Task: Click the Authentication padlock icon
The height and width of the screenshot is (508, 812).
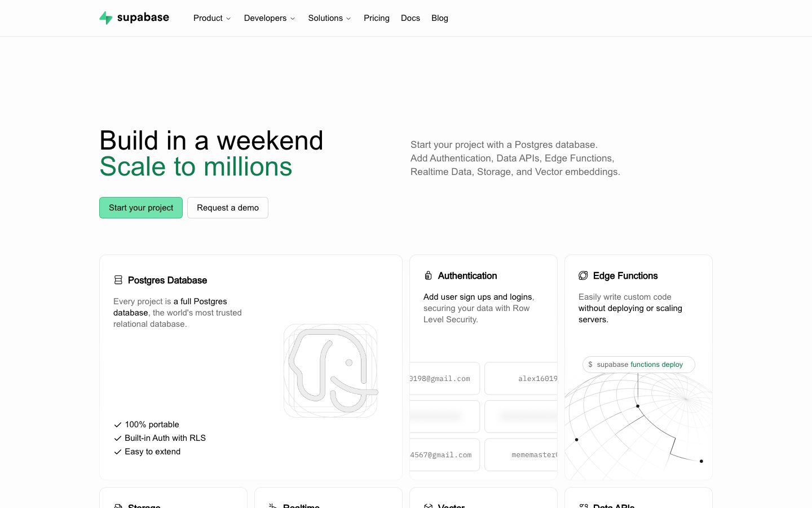Action: pyautogui.click(x=428, y=275)
